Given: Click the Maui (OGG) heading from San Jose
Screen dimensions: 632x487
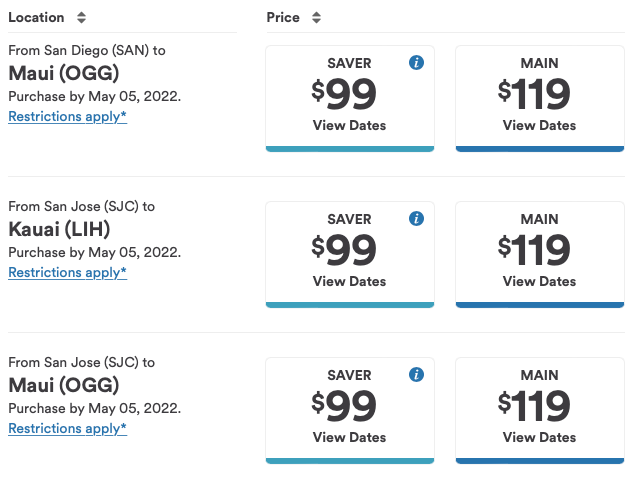Looking at the screenshot, I should click(x=63, y=385).
